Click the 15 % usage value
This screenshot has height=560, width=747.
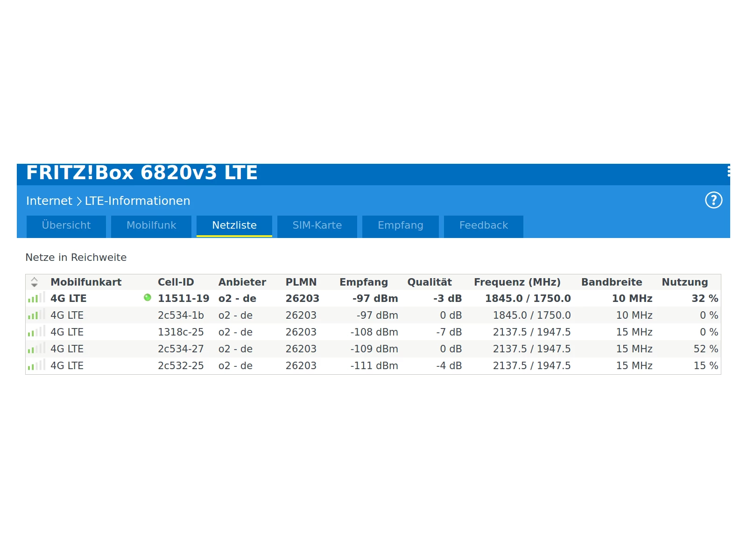tap(706, 365)
